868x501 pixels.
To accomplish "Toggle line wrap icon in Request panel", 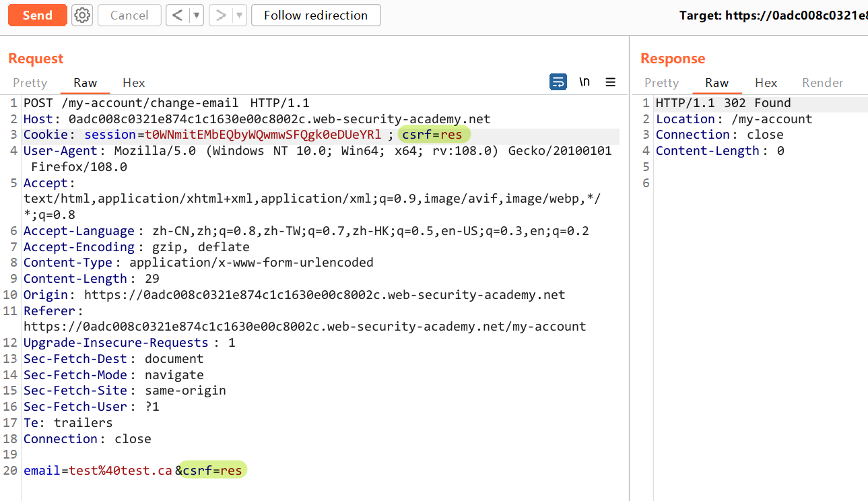I will coord(558,82).
